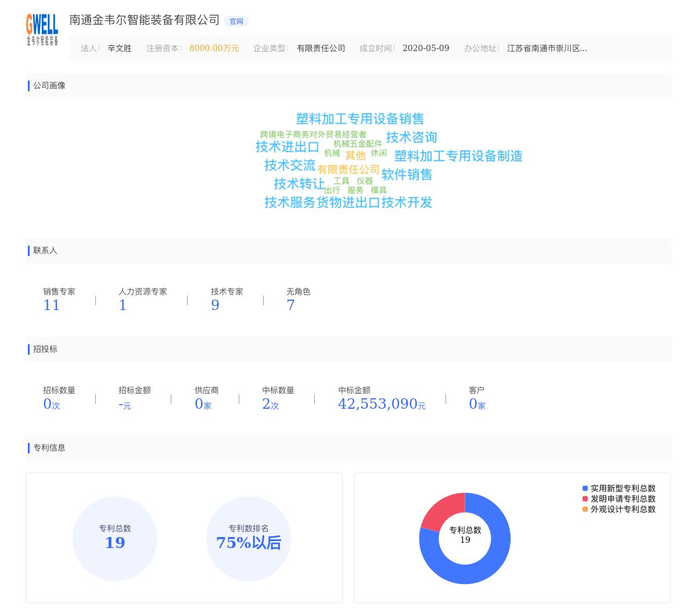Screen dimensions: 697x616
Task: Open the 中标数量 2次 entry
Action: click(270, 404)
